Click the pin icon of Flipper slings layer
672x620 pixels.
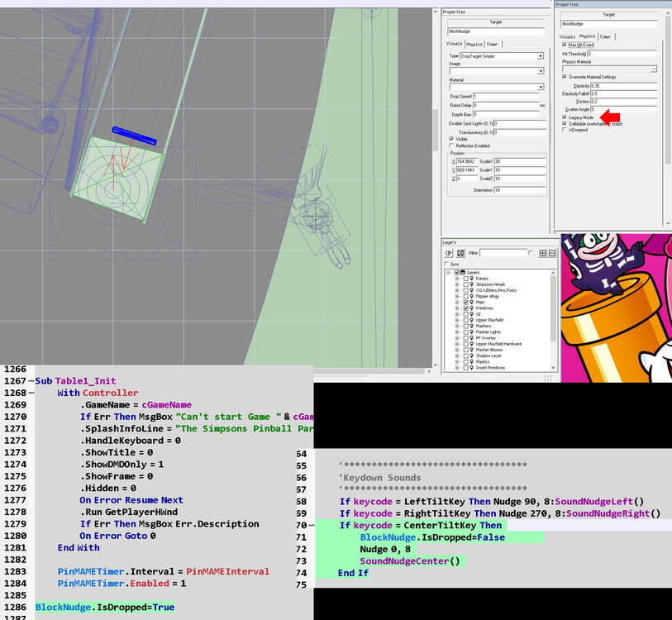[x=471, y=296]
